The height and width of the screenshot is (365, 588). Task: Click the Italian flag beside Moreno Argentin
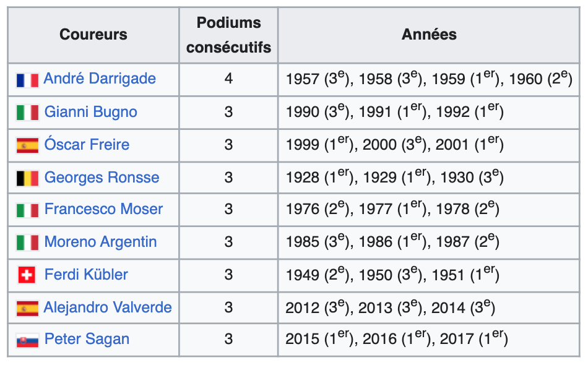27,243
